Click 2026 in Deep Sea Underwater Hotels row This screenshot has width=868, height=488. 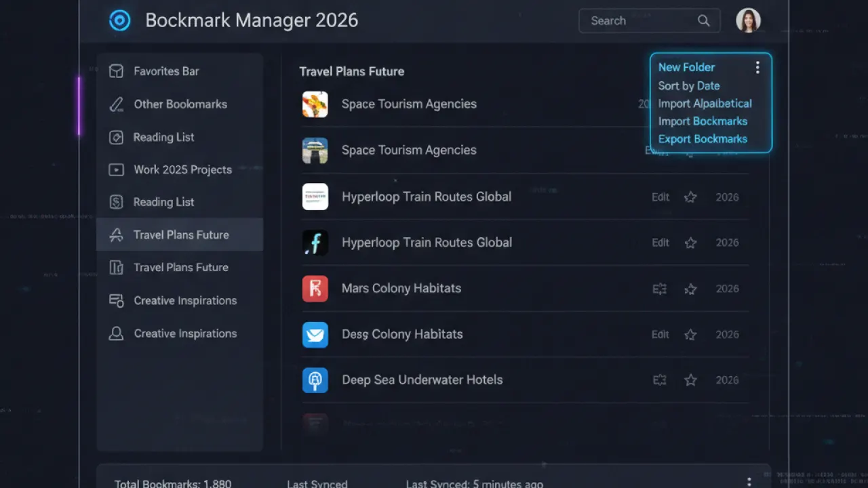(x=728, y=380)
